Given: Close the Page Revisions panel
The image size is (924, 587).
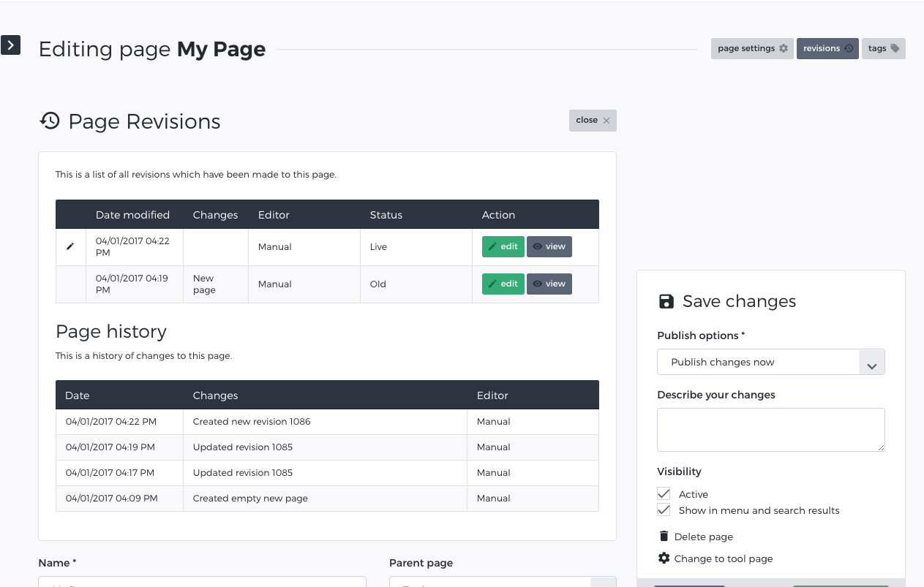Looking at the screenshot, I should click(x=593, y=121).
